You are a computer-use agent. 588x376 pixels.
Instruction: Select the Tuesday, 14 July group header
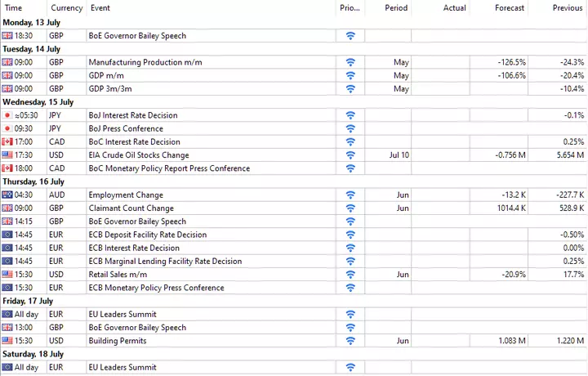click(x=32, y=49)
